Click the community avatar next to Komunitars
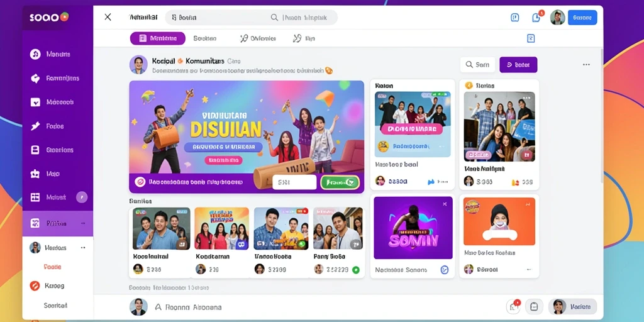644x322 pixels. point(138,65)
